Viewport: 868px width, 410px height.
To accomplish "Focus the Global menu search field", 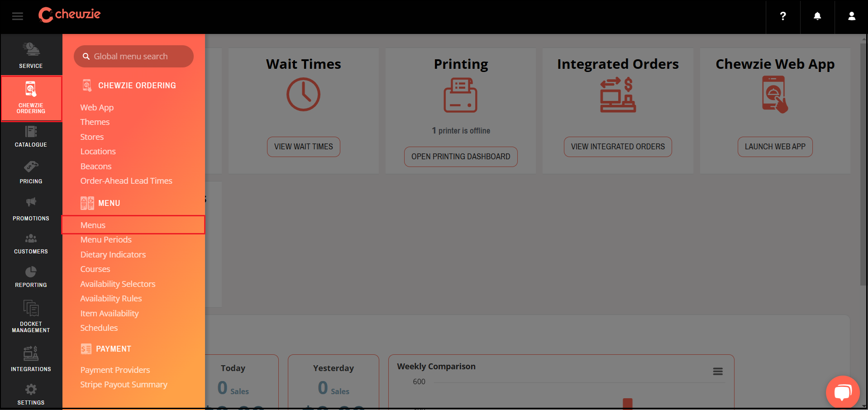I will 134,57.
